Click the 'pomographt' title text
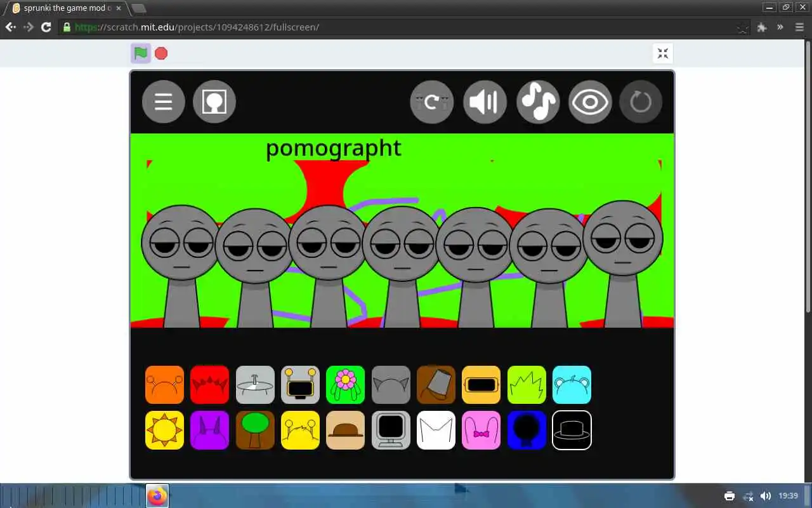 click(334, 148)
